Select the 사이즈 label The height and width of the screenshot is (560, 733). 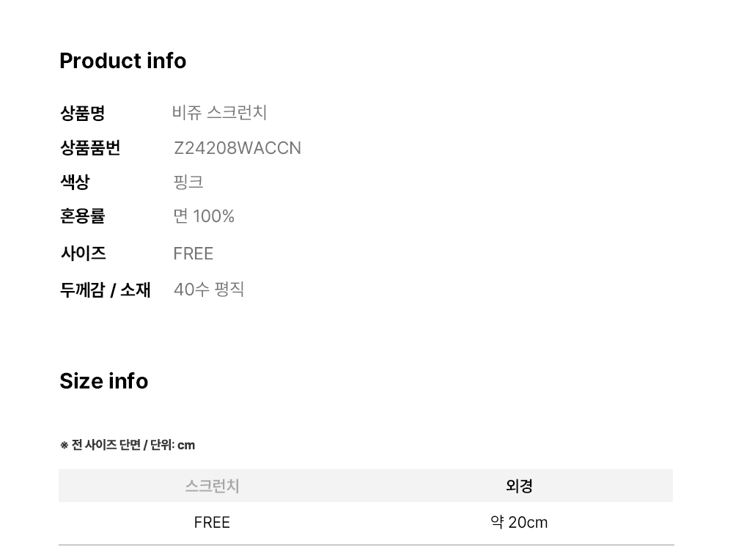point(83,254)
